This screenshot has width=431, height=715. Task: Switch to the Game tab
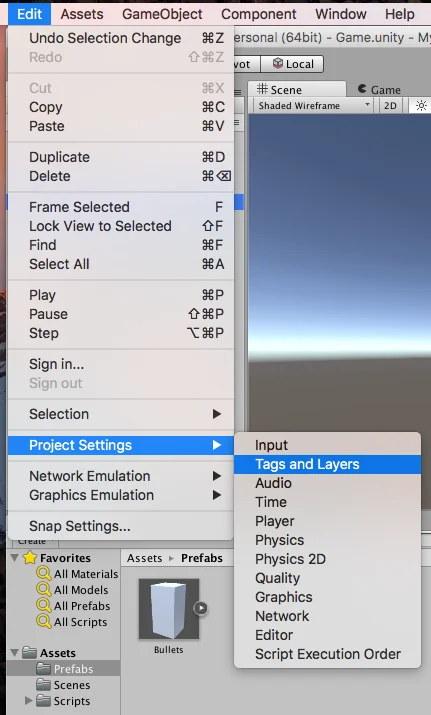(379, 89)
